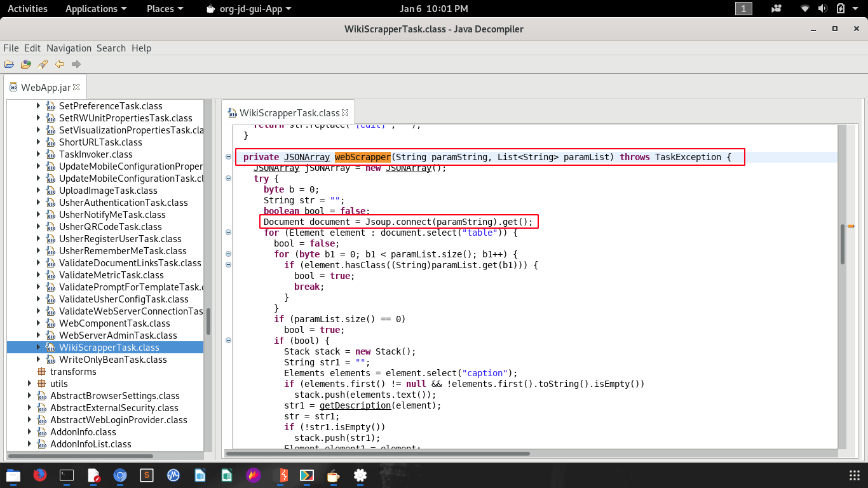Viewport: 868px width, 488px height.
Task: Click the workspace indicator 1 in top bar
Action: click(743, 9)
